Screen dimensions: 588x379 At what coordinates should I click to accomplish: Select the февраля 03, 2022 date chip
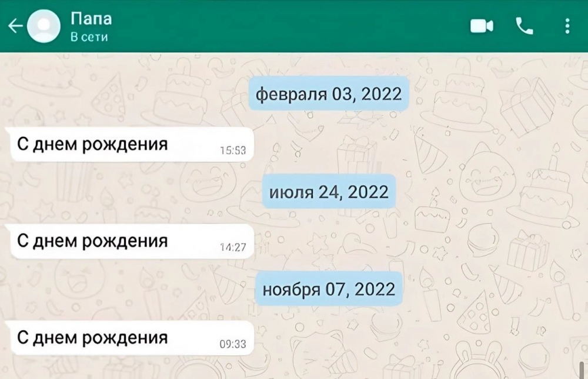[329, 94]
